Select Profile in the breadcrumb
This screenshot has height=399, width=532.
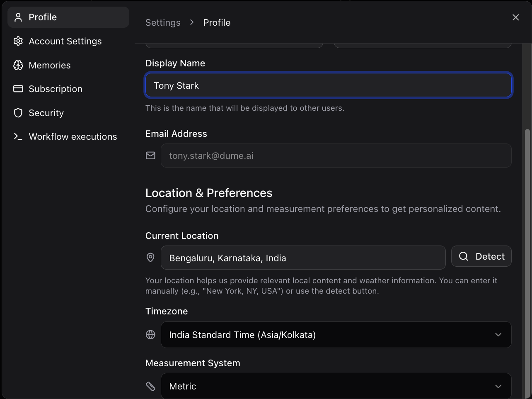pyautogui.click(x=217, y=22)
